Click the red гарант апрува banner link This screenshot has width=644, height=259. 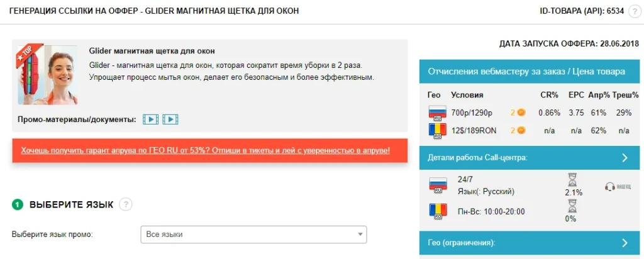point(206,150)
